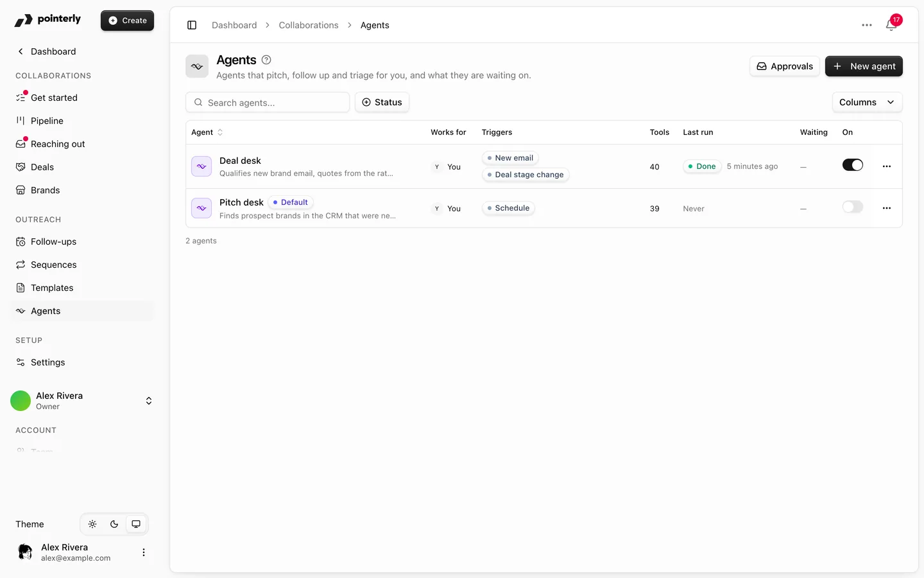This screenshot has width=924, height=578.
Task: Expand the Alex Rivera Owner account switcher
Action: point(149,401)
